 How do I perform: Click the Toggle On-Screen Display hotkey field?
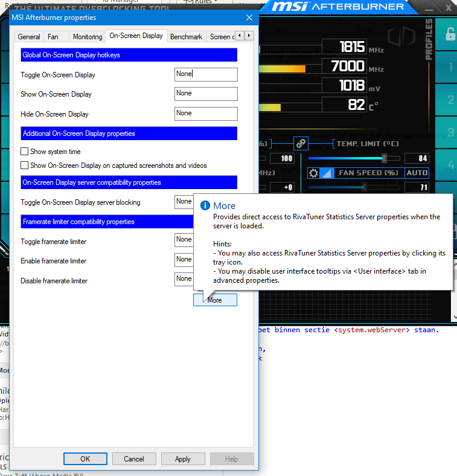click(x=206, y=74)
